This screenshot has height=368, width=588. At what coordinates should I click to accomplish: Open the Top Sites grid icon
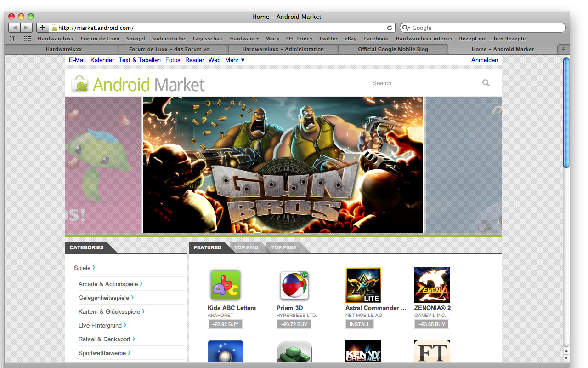[28, 39]
